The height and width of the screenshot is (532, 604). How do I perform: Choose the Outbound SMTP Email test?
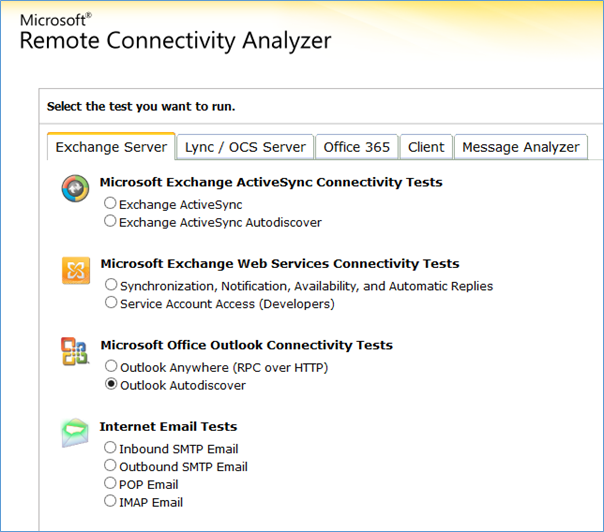[x=110, y=465]
